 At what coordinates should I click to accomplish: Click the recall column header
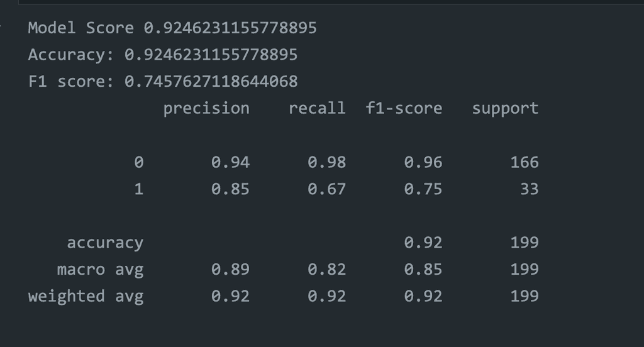(x=317, y=108)
